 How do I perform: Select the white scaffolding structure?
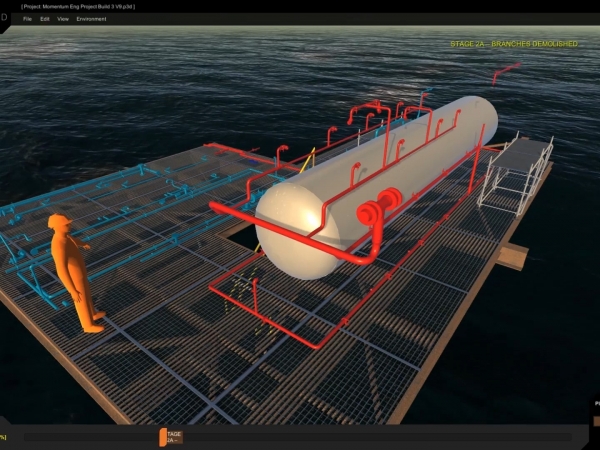click(x=516, y=174)
